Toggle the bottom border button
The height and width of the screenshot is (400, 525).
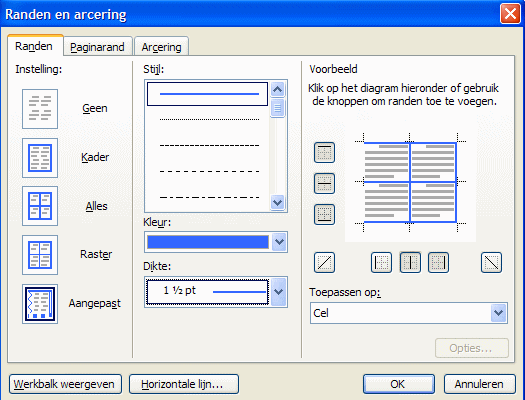click(324, 214)
